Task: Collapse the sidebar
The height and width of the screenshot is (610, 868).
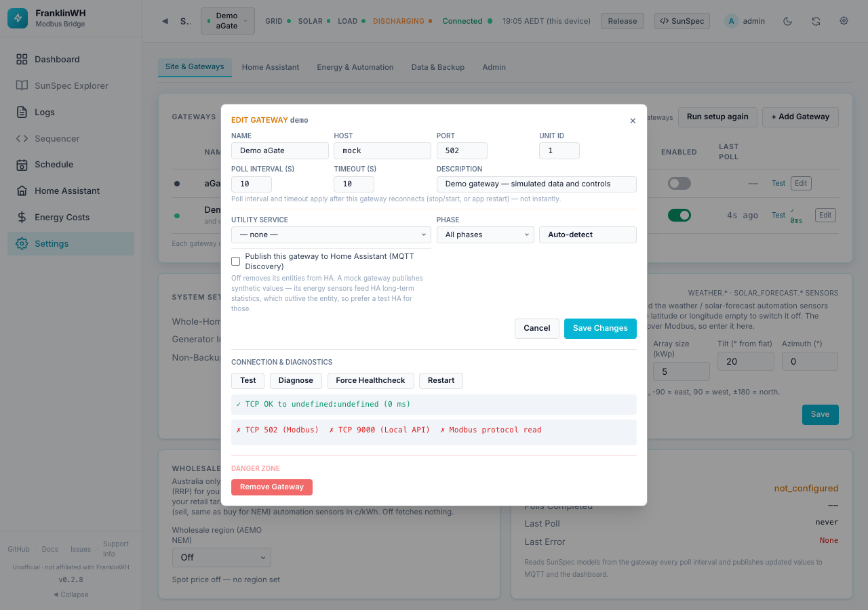Action: click(x=71, y=594)
